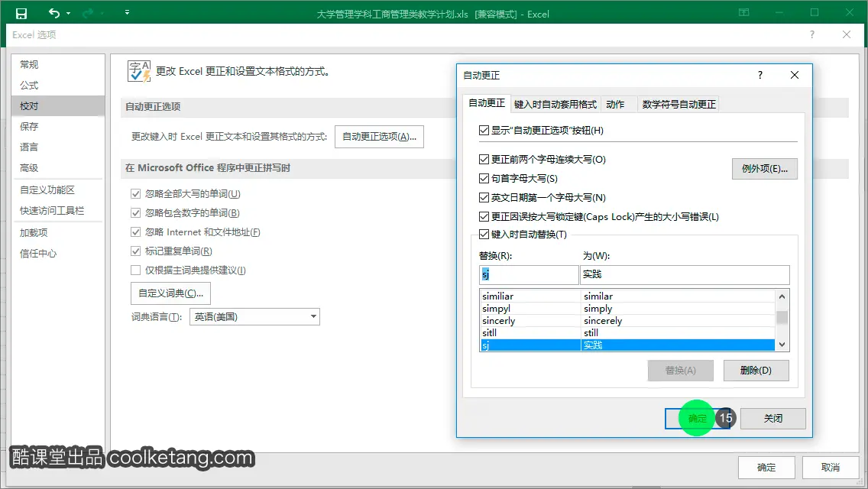The image size is (868, 489).
Task: Enable 仅根据主词典提供建议 checkbox
Action: pos(136,270)
